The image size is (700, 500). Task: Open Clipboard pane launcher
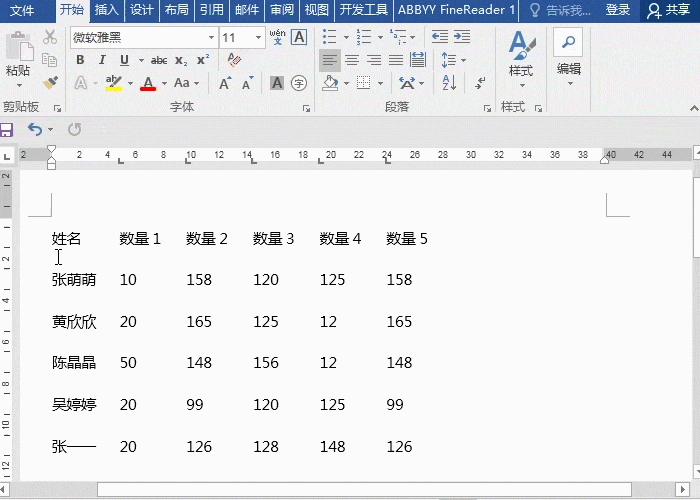point(57,108)
